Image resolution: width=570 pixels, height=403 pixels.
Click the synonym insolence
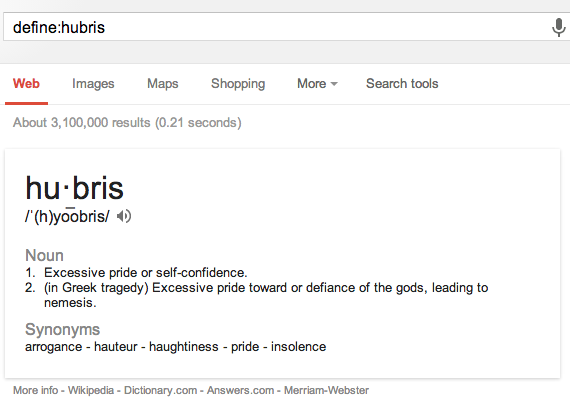[x=298, y=347]
